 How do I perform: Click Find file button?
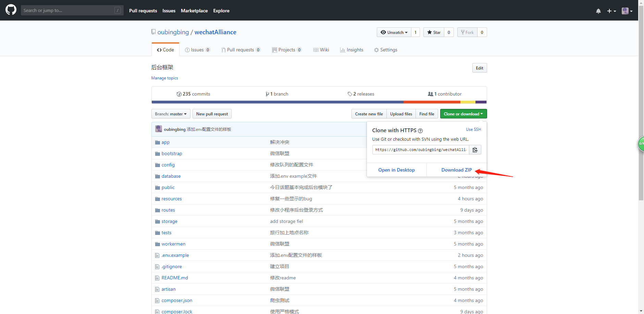(427, 114)
